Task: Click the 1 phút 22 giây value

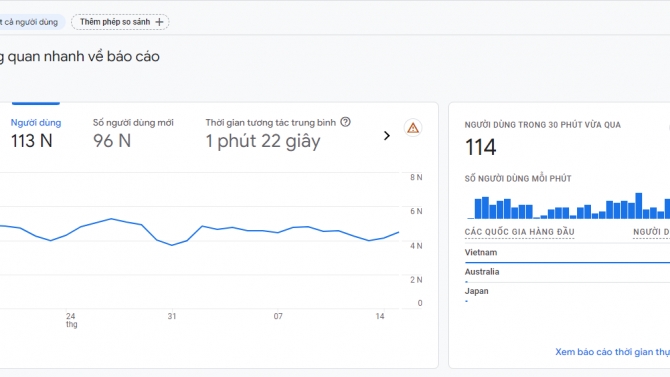Action: (x=263, y=141)
